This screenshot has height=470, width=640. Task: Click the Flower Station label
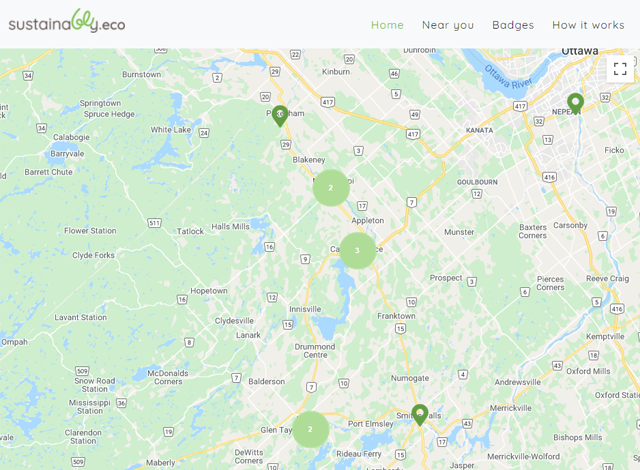pos(90,231)
